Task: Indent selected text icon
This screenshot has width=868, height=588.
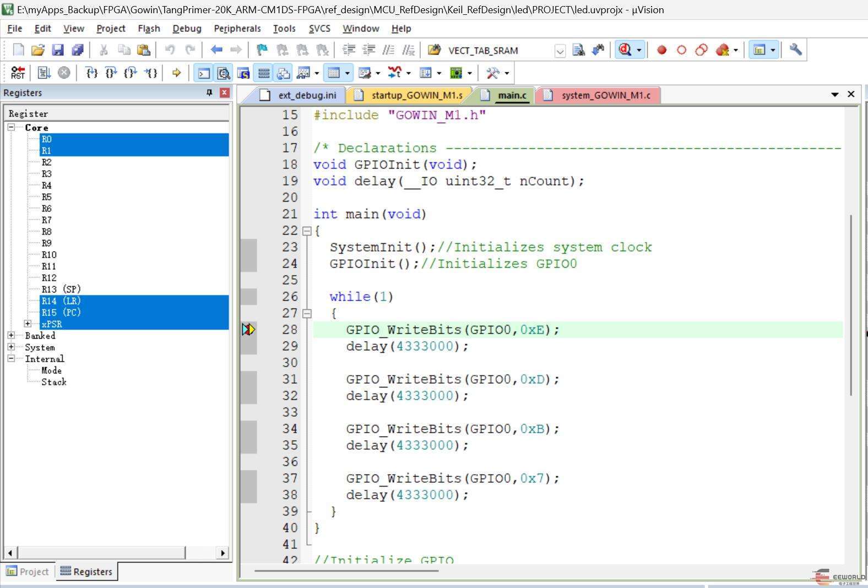Action: click(349, 50)
